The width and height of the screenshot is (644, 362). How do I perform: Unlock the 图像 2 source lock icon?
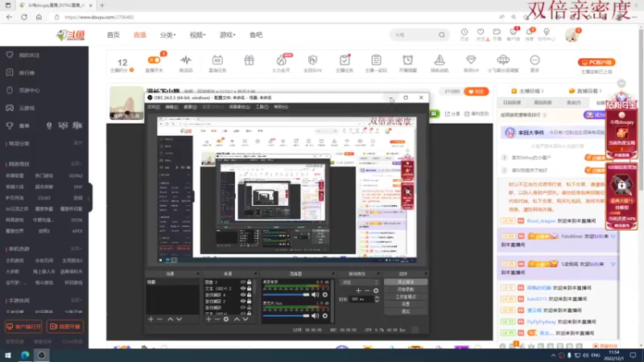click(x=250, y=282)
